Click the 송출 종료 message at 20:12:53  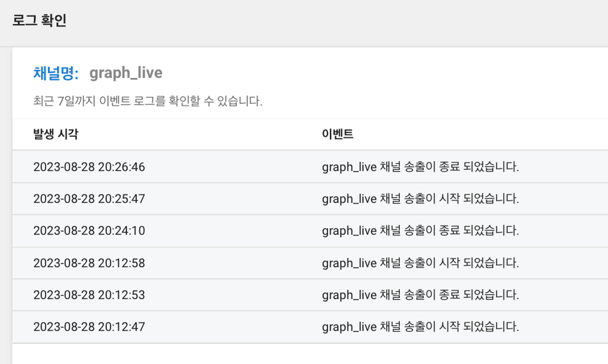click(x=420, y=295)
